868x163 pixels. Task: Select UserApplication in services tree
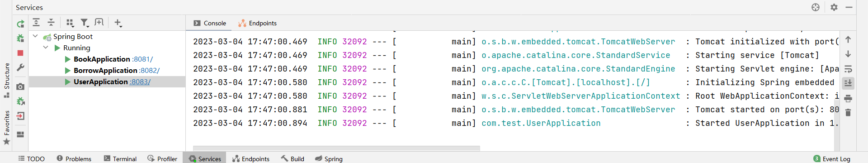tap(101, 82)
